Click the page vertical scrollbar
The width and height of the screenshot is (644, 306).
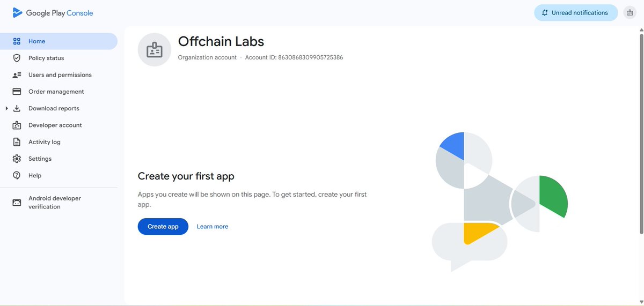pos(641,133)
